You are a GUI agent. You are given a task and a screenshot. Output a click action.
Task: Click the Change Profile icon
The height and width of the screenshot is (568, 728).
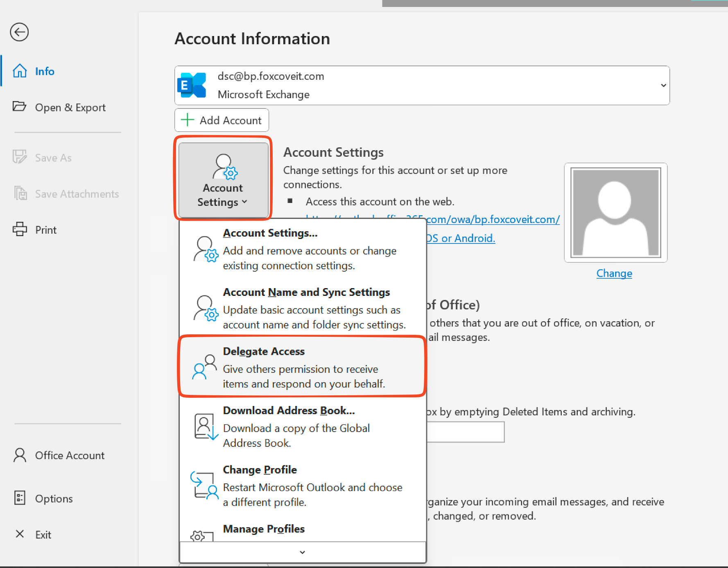[x=204, y=485]
